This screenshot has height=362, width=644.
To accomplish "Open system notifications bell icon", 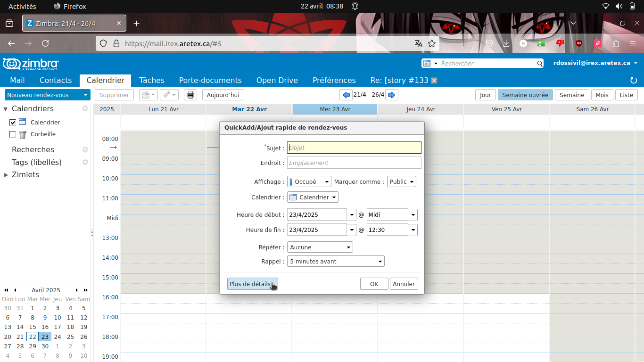I will click(x=355, y=6).
